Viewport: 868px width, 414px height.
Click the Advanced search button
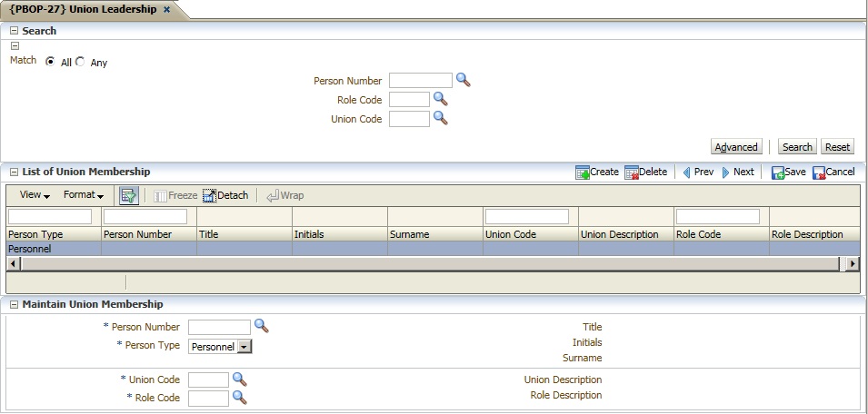coord(736,147)
